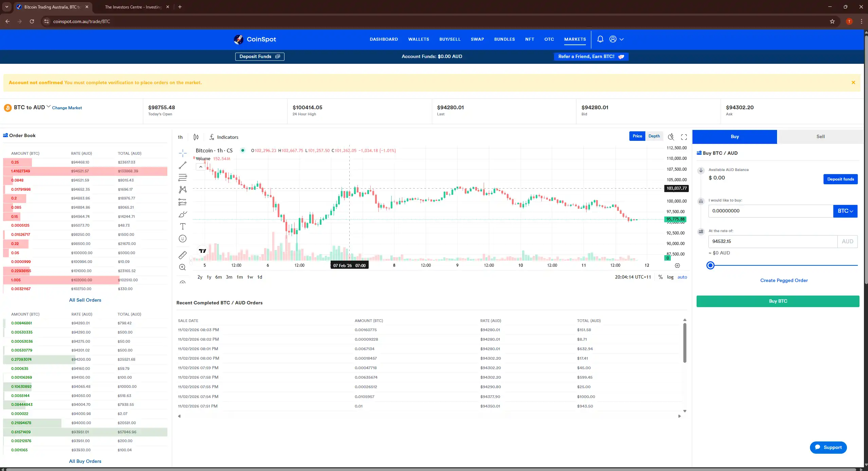The height and width of the screenshot is (471, 868).
Task: Open the Support chat button
Action: tap(828, 448)
